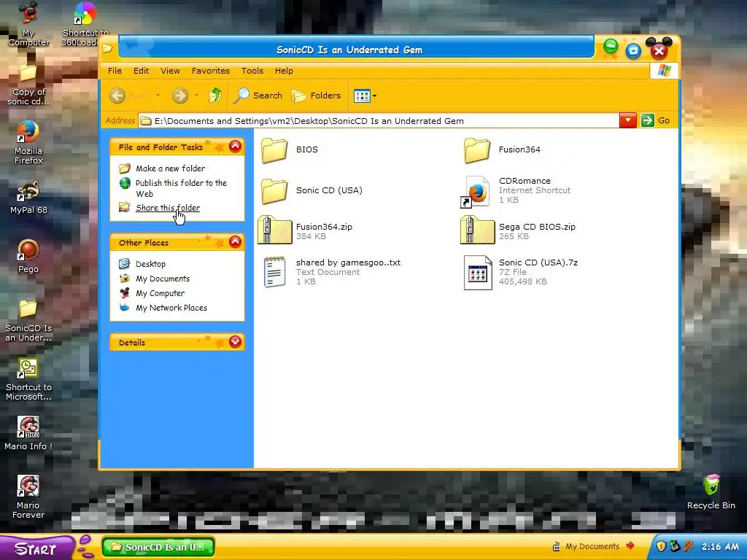Collapse the File and Folder Tasks panel

coord(235,146)
